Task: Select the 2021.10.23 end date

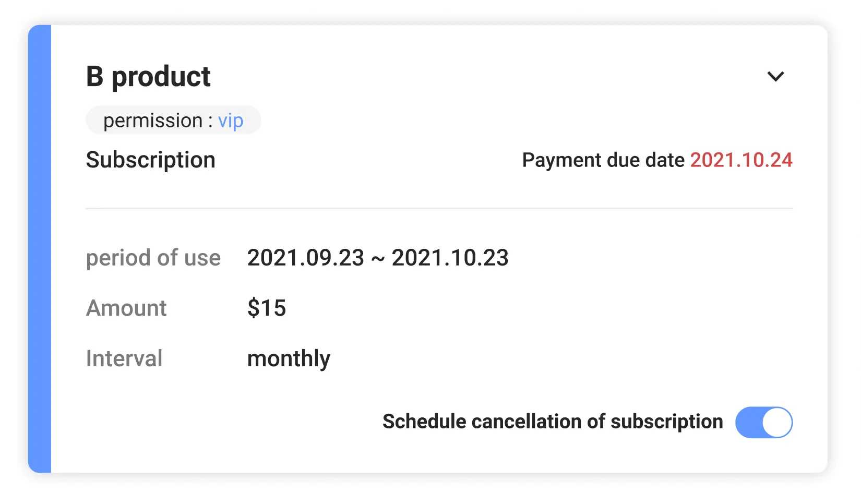Action: click(x=450, y=258)
